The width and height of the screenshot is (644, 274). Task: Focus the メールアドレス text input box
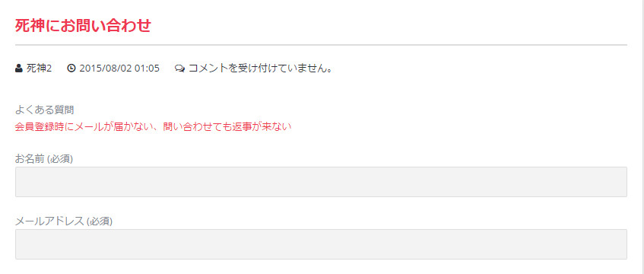321,244
